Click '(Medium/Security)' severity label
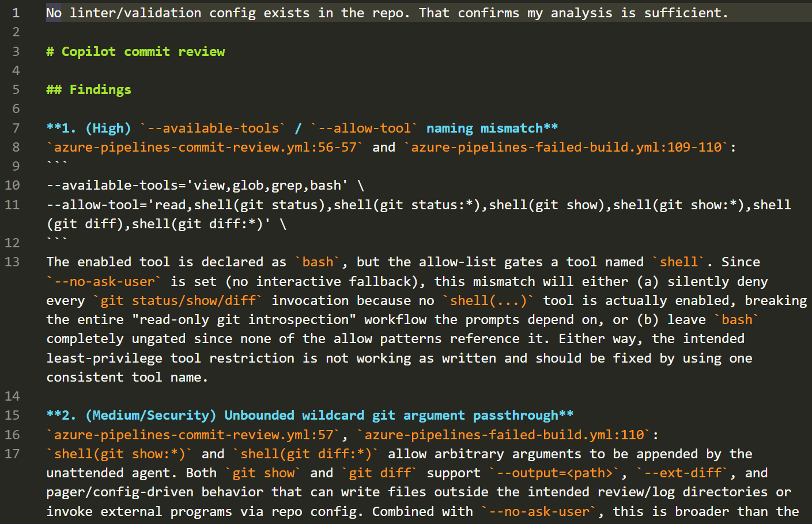The height and width of the screenshot is (524, 812). click(151, 415)
